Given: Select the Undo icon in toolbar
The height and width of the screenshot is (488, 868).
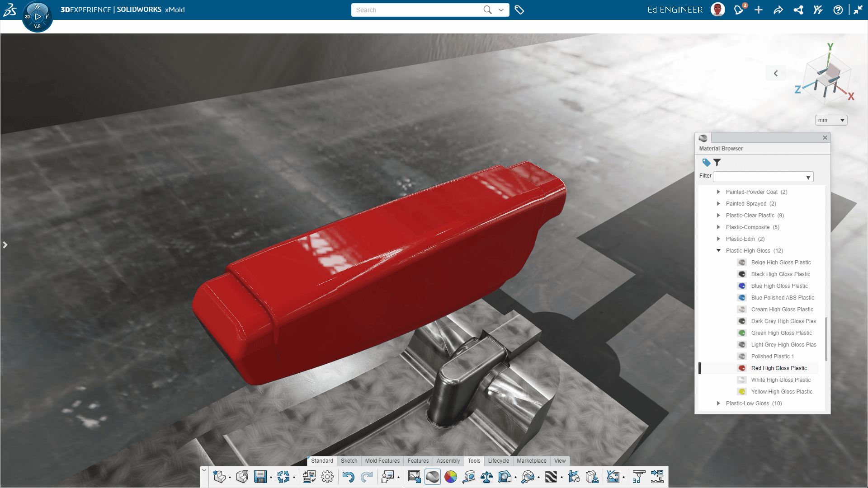Looking at the screenshot, I should point(348,477).
